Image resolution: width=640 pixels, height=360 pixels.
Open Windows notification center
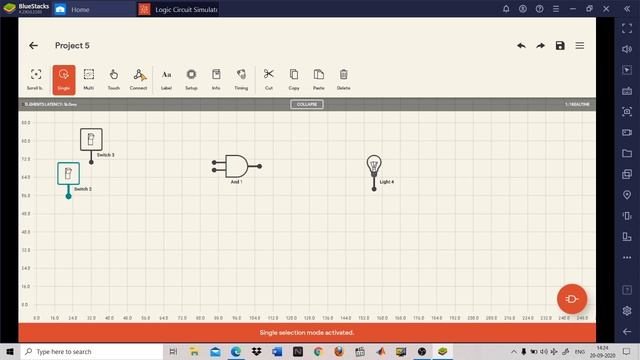(627, 351)
